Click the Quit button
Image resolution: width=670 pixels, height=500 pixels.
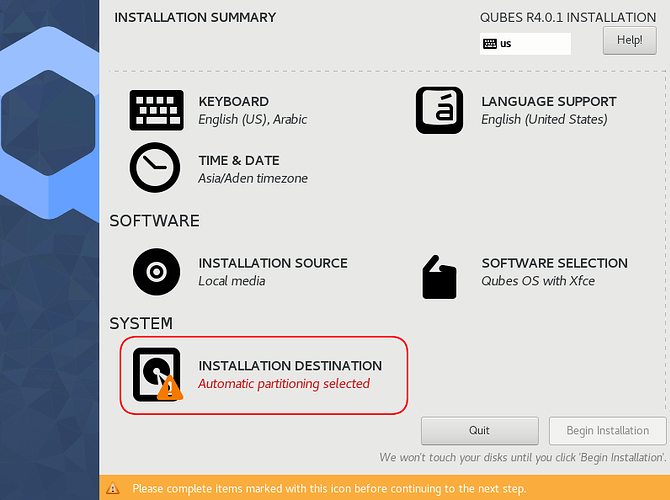coord(479,430)
